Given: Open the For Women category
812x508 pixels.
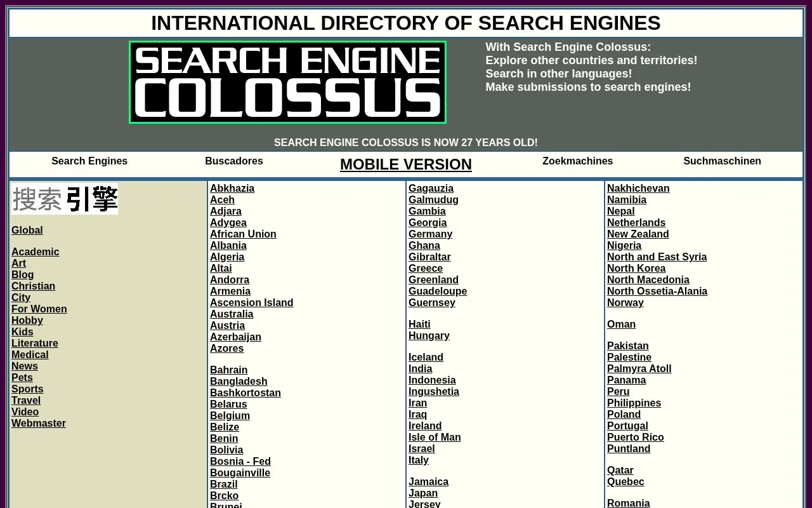Looking at the screenshot, I should click(39, 309).
